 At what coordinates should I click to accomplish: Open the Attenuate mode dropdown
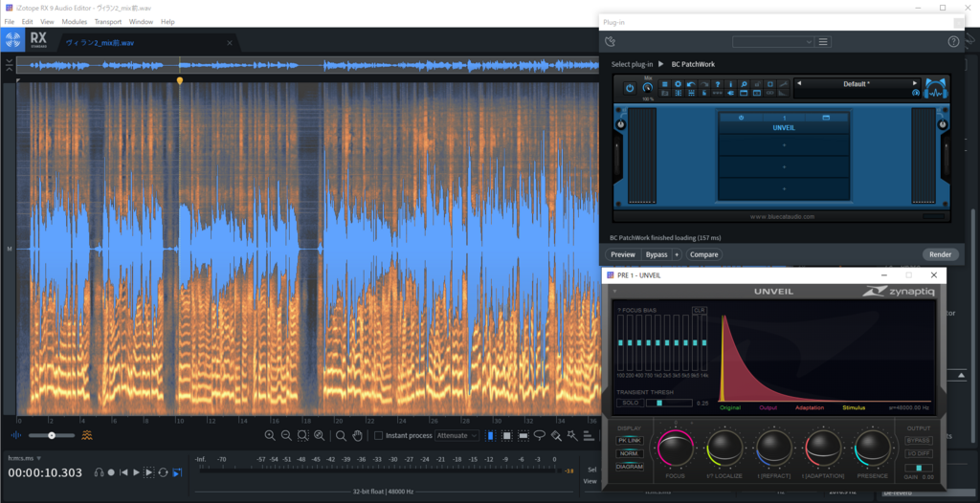pyautogui.click(x=457, y=435)
